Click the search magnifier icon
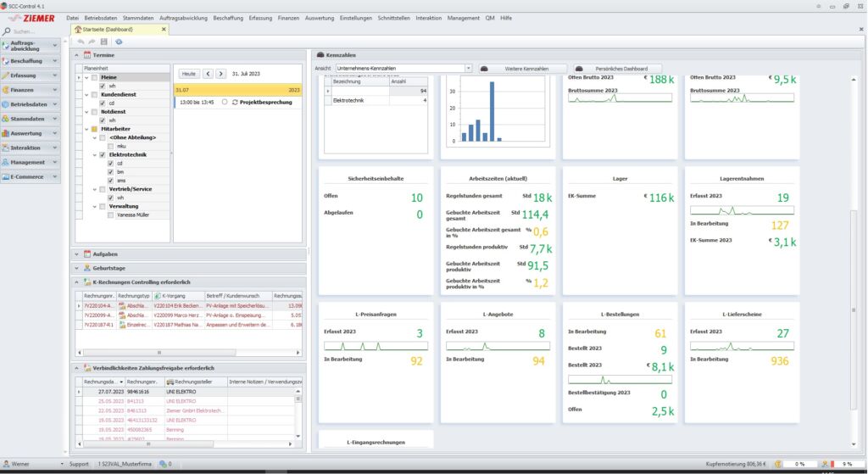Viewport: 868px width, 474px height. pos(7,31)
